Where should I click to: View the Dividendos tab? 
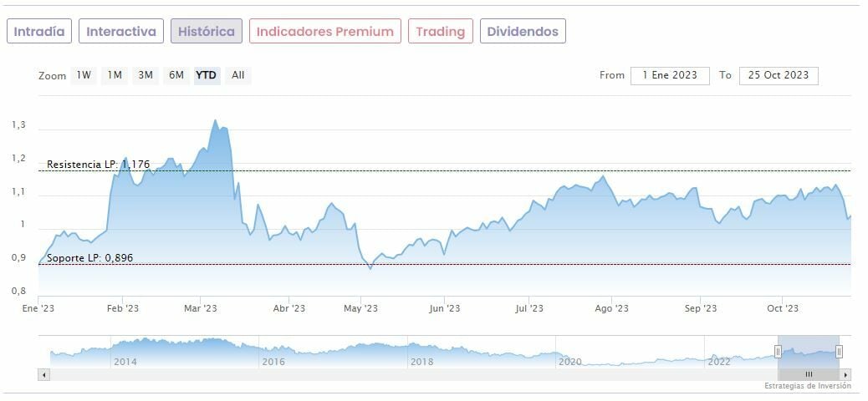click(523, 32)
